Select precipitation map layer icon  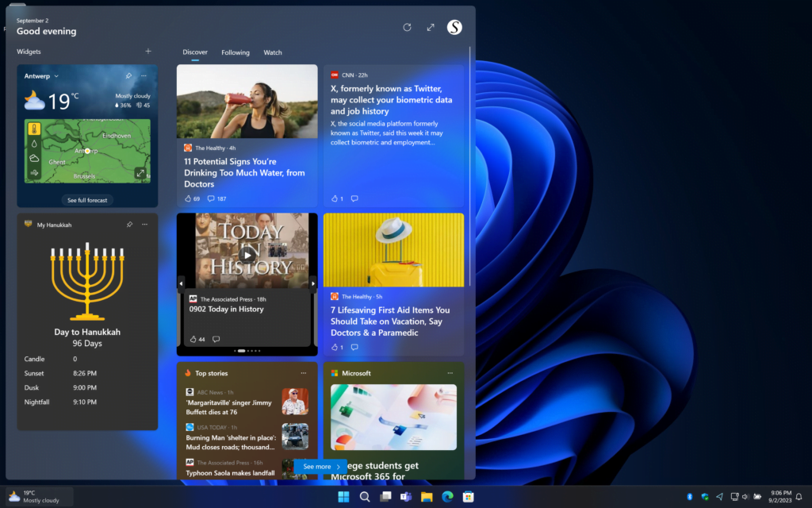click(34, 144)
